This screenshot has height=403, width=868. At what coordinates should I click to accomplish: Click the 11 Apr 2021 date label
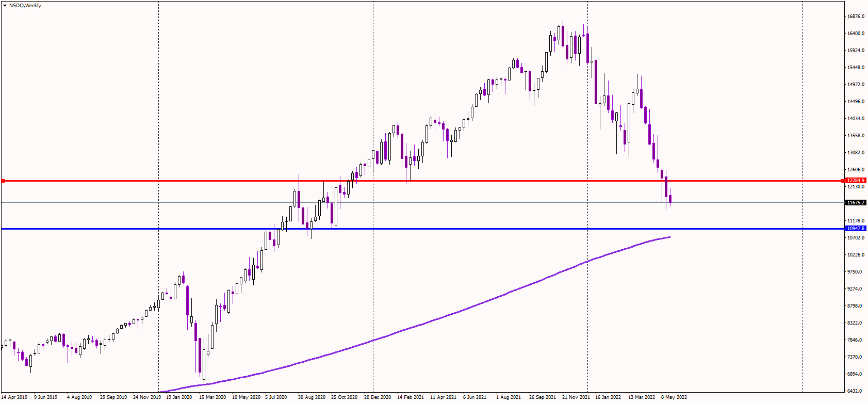(444, 397)
